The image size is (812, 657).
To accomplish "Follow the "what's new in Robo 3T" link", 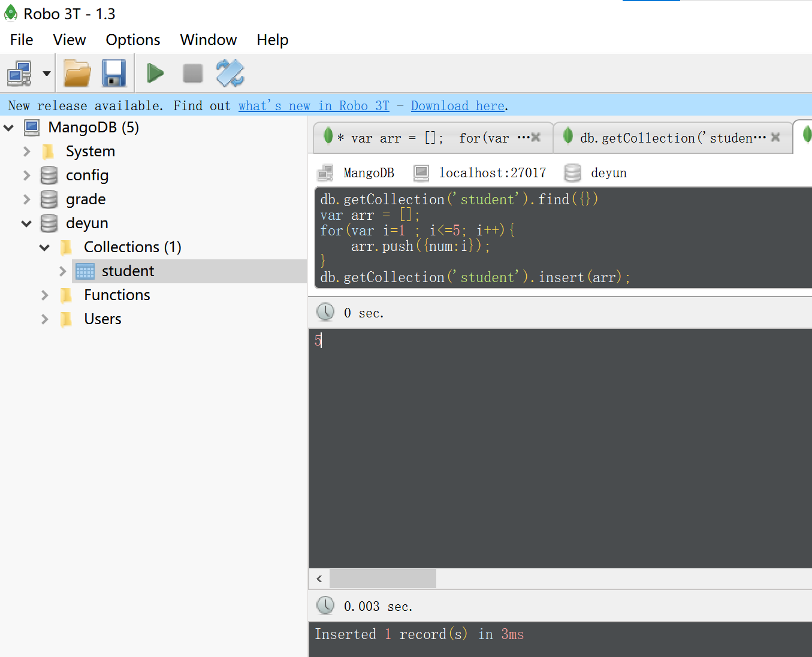I will pos(314,106).
